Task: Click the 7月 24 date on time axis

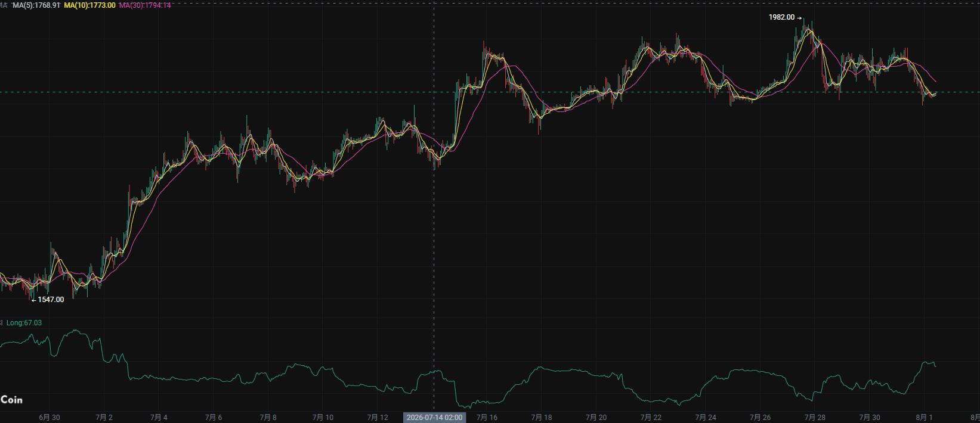Action: tap(706, 418)
